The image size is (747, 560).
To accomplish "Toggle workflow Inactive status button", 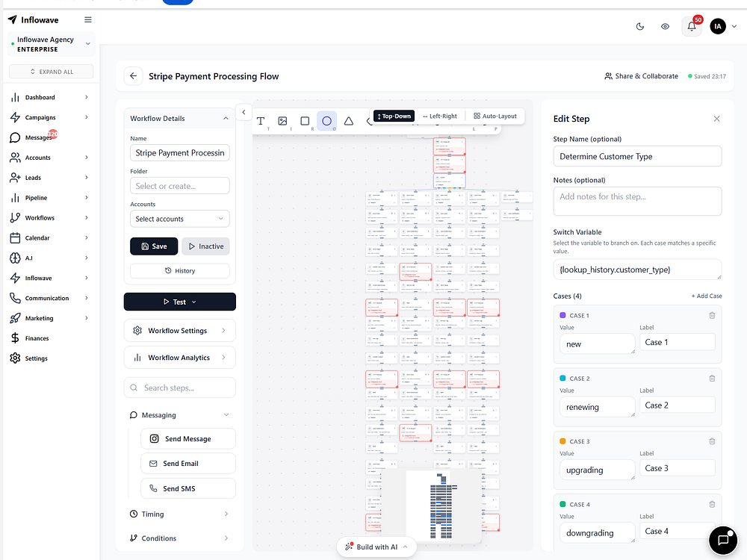I will [x=206, y=246].
